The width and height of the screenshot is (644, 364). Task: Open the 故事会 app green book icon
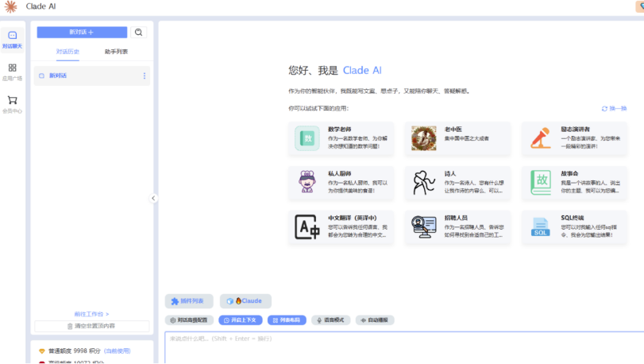tap(541, 183)
